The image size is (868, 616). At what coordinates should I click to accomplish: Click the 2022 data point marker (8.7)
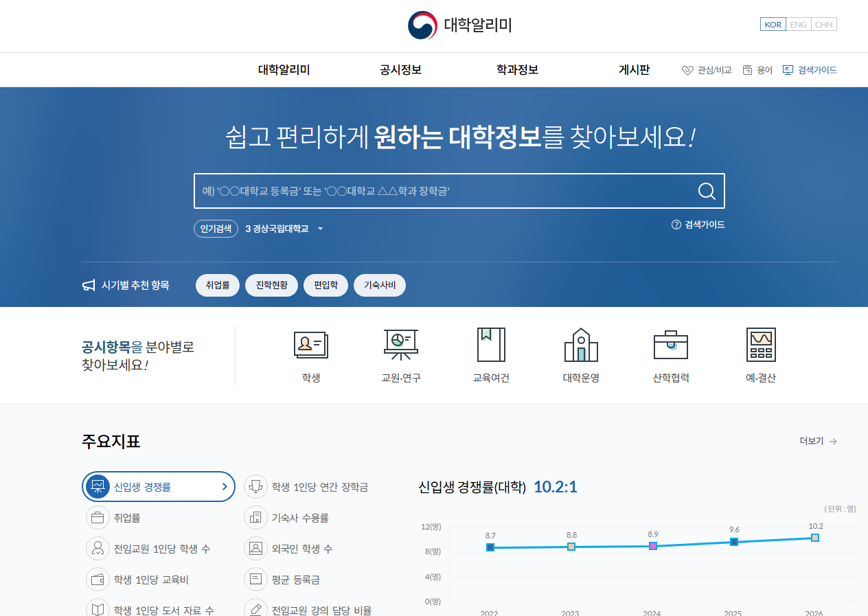490,547
